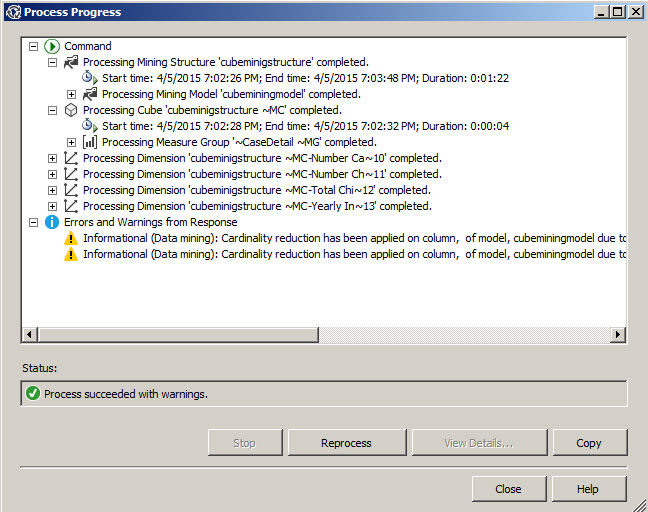Click the Process Progress title bar app icon
This screenshot has width=648, height=512.
pos(13,12)
